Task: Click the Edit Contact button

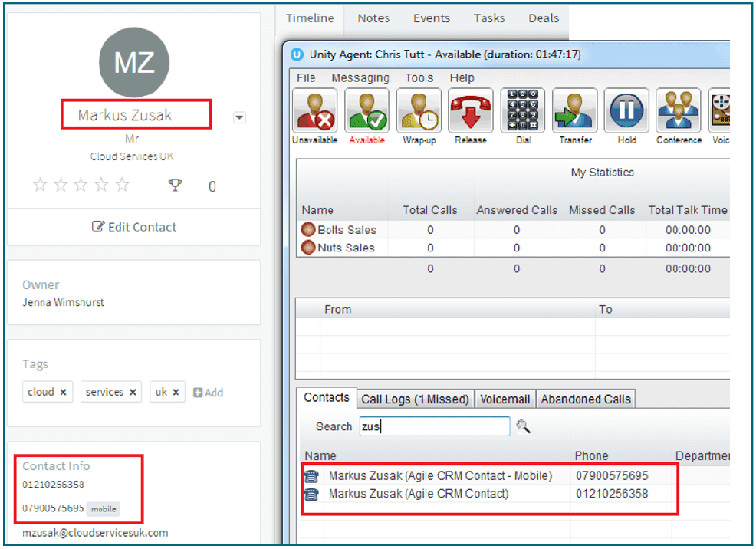Action: coord(134,227)
